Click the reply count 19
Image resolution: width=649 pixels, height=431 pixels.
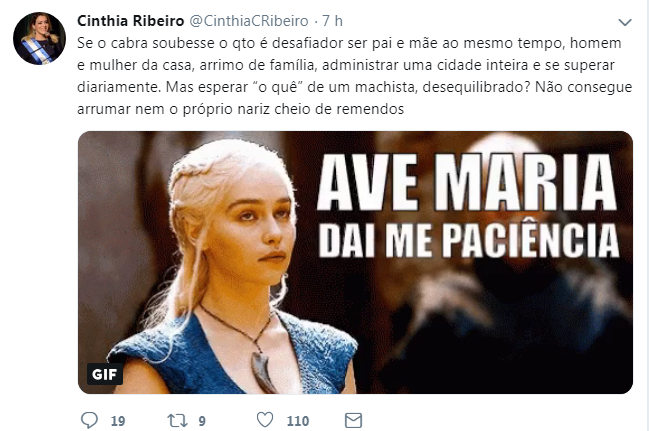pos(118,421)
